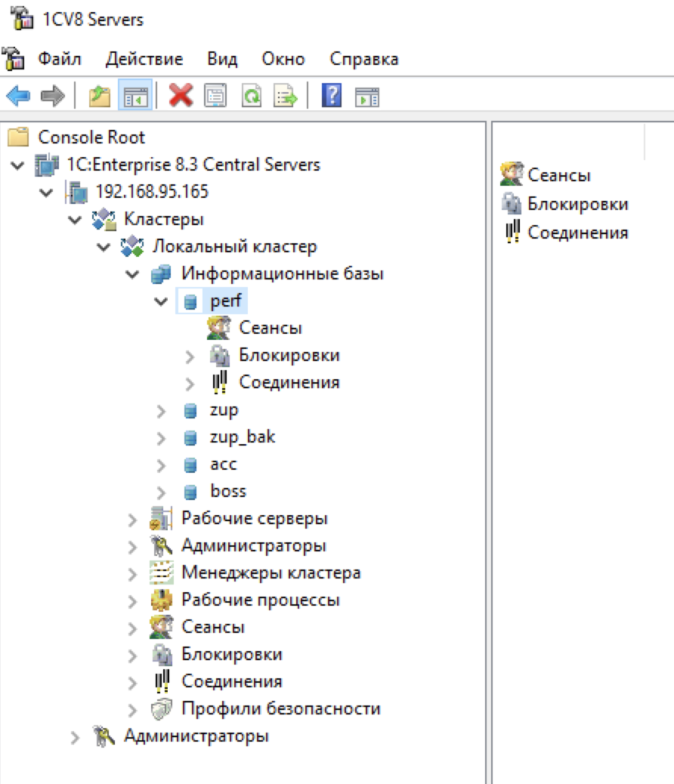Image resolution: width=674 pixels, height=784 pixels.
Task: Click Соединения icon in the right pane
Action: [x=512, y=232]
